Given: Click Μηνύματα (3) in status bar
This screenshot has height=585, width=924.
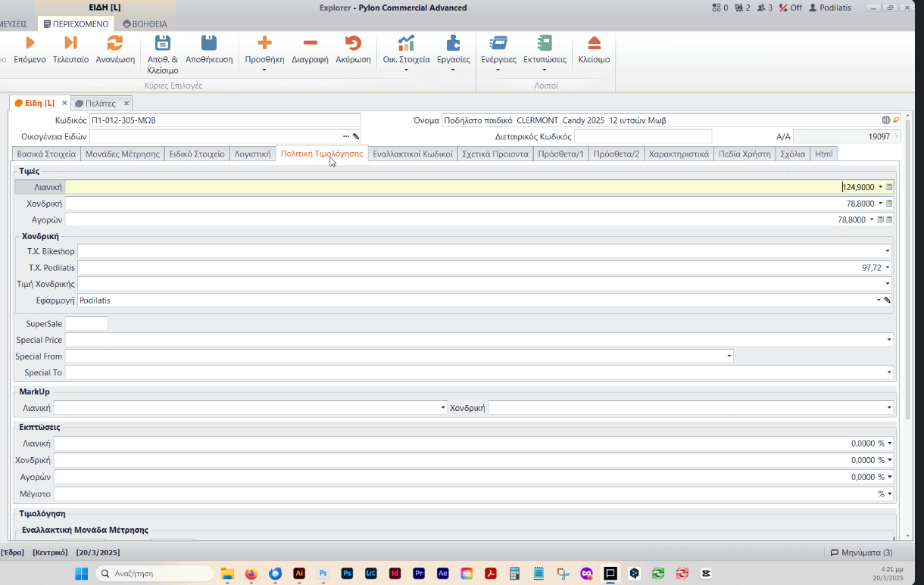Looking at the screenshot, I should (861, 552).
